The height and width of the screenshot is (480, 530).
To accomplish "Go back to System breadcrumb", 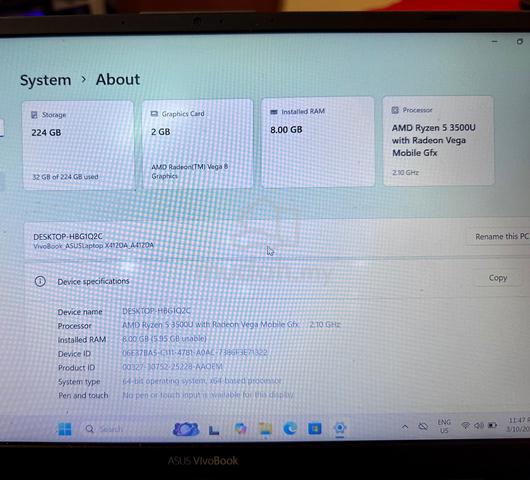I will (x=46, y=80).
